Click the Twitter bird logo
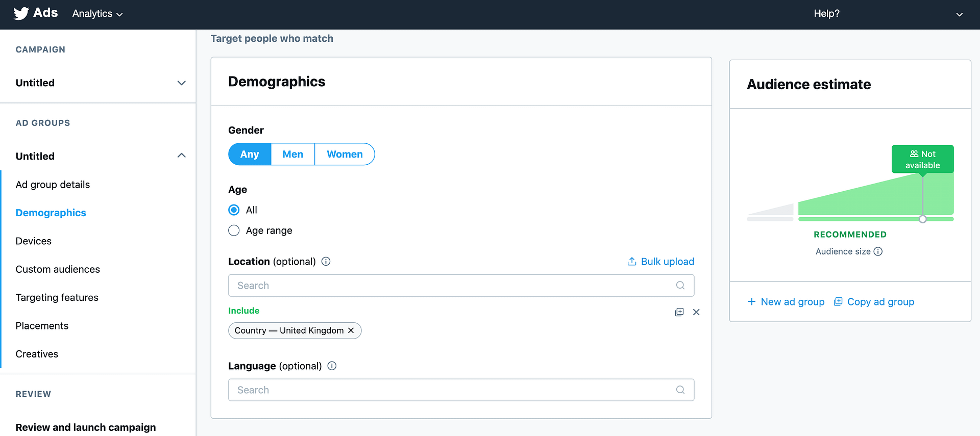This screenshot has width=980, height=436. 21,13
